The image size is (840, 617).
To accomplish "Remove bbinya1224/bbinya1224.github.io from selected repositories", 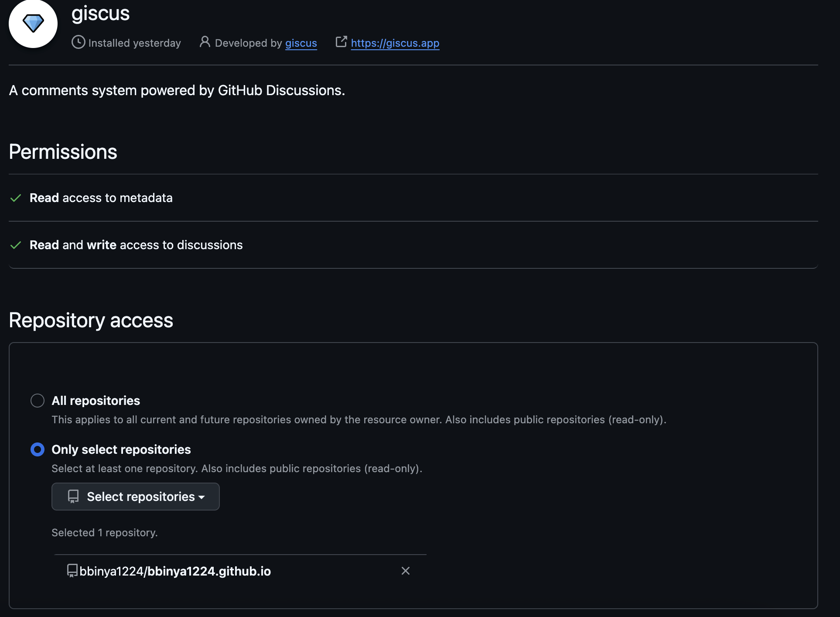I will click(405, 571).
